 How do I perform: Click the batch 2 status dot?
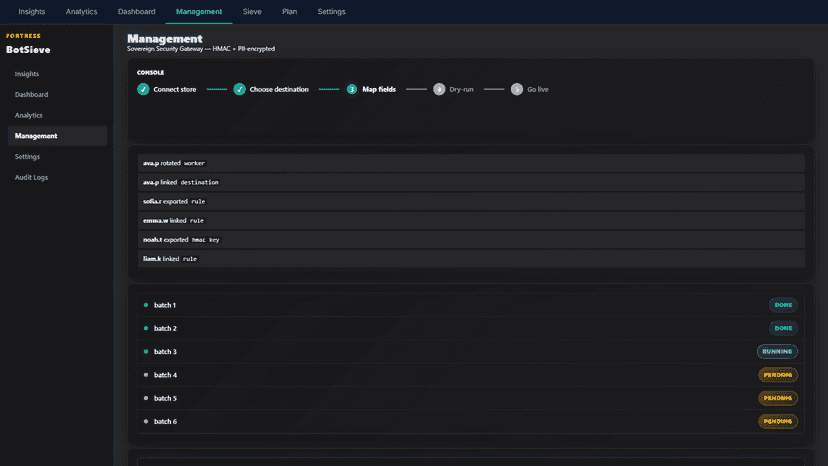146,328
